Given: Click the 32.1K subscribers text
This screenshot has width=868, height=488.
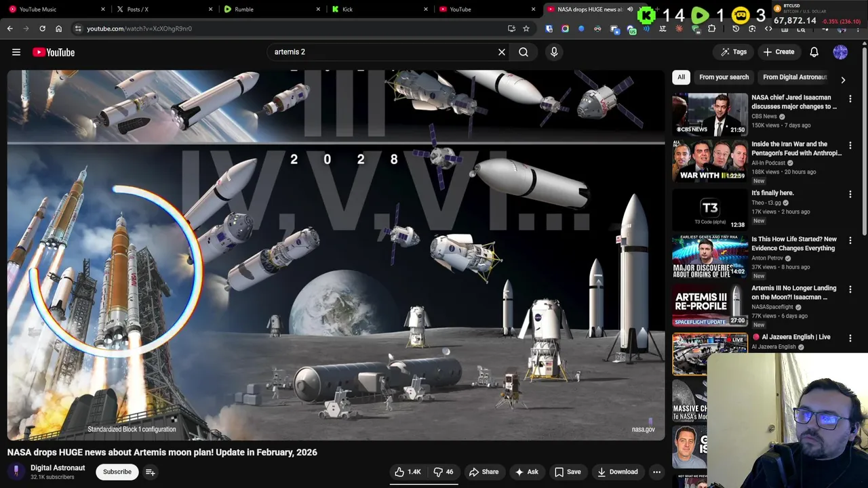Looking at the screenshot, I should [x=52, y=477].
